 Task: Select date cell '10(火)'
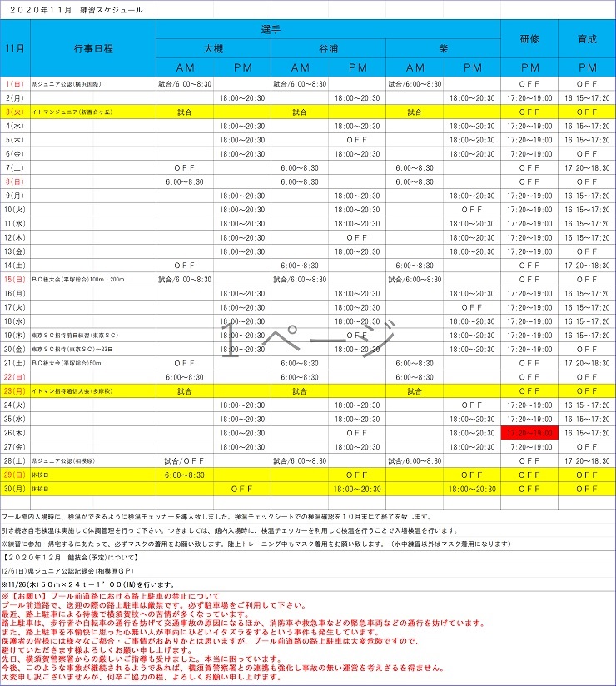click(15, 210)
